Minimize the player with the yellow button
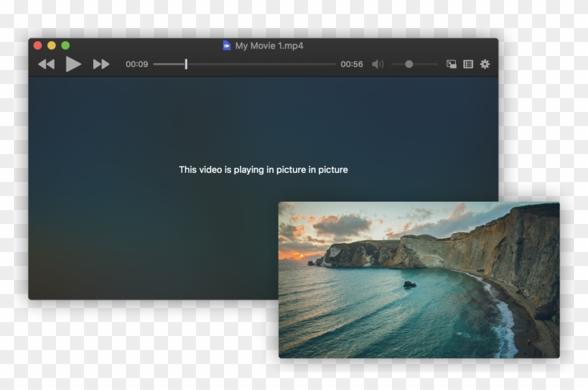The height and width of the screenshot is (390, 588). pyautogui.click(x=51, y=46)
